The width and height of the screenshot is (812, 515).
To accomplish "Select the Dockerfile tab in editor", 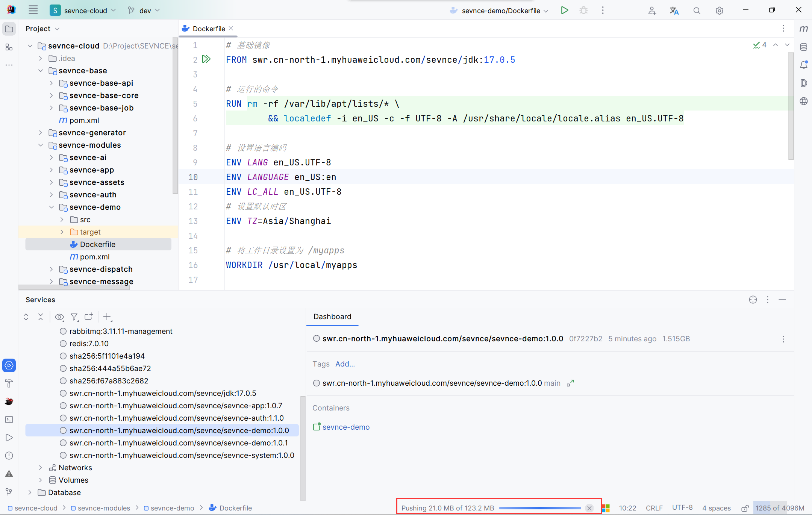I will click(209, 29).
